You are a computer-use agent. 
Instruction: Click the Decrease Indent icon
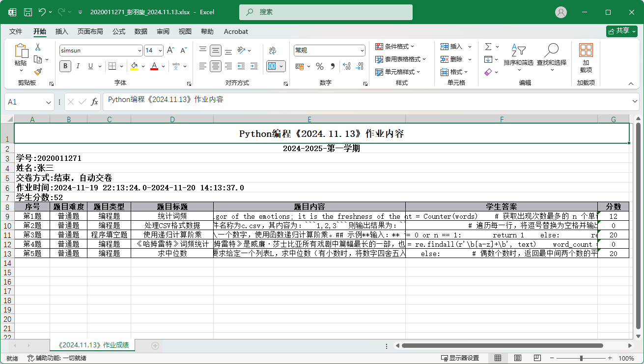(241, 66)
